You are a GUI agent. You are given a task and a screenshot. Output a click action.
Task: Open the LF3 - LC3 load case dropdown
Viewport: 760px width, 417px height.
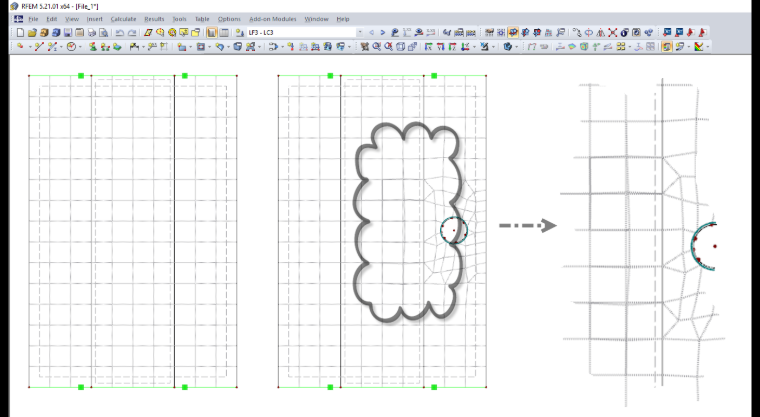(305, 32)
